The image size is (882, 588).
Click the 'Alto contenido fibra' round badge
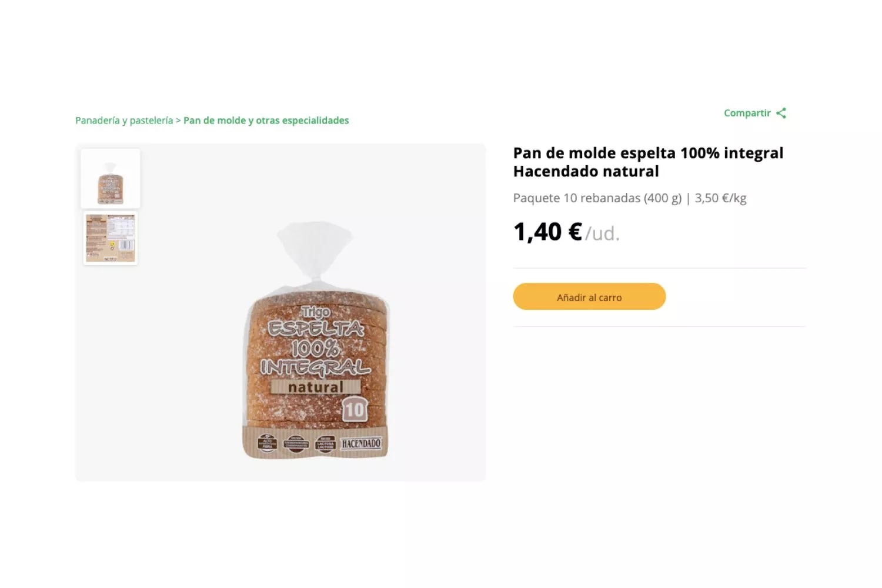click(268, 444)
